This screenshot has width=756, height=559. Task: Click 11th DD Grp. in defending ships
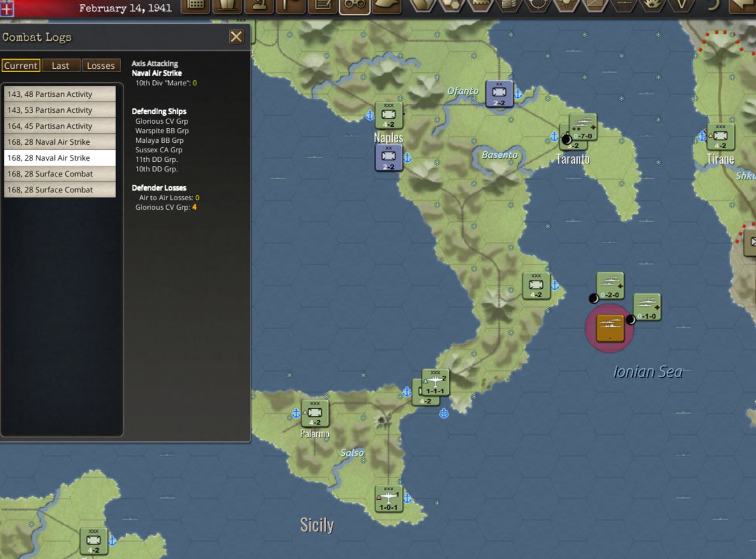pyautogui.click(x=156, y=159)
